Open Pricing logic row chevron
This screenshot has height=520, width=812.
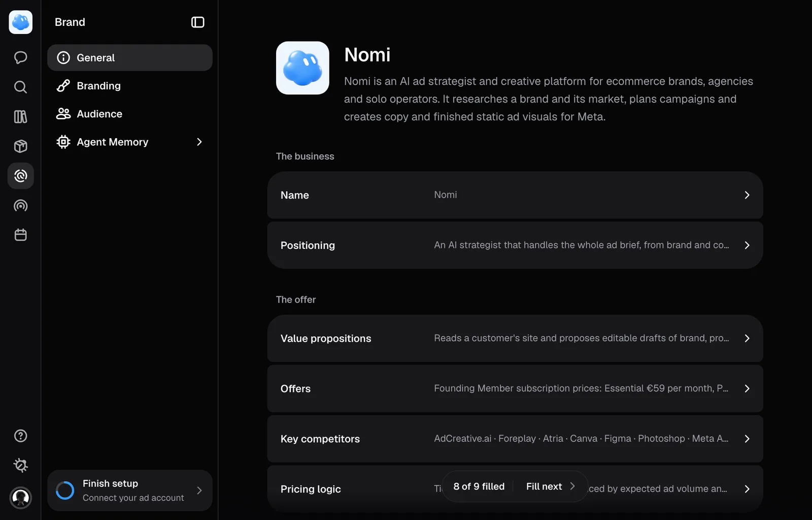[x=747, y=489]
